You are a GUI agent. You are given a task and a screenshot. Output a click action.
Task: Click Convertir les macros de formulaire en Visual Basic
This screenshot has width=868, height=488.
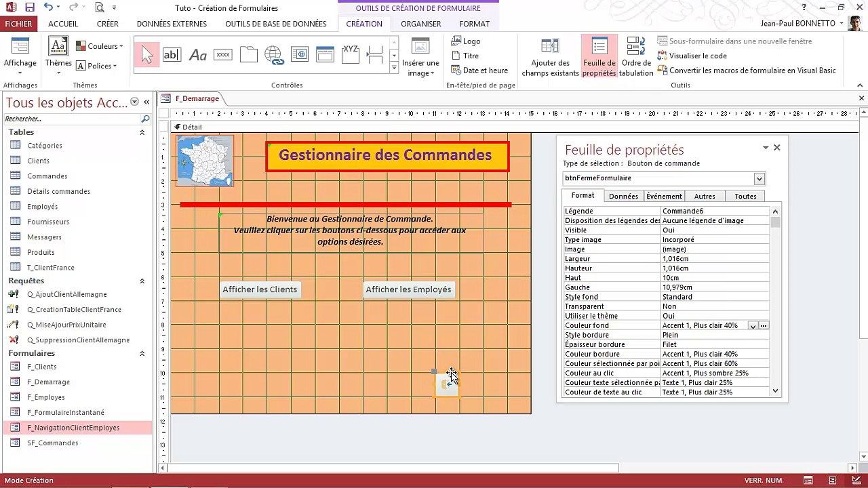747,70
